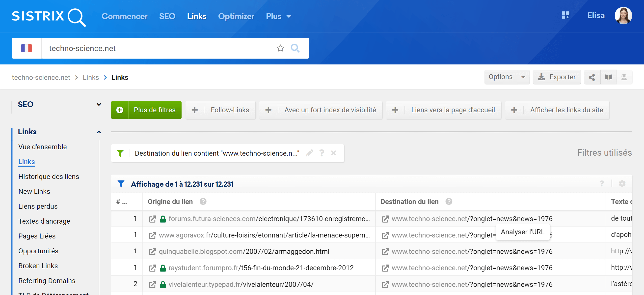Open external link icon for agoravox.fr row

tap(152, 235)
